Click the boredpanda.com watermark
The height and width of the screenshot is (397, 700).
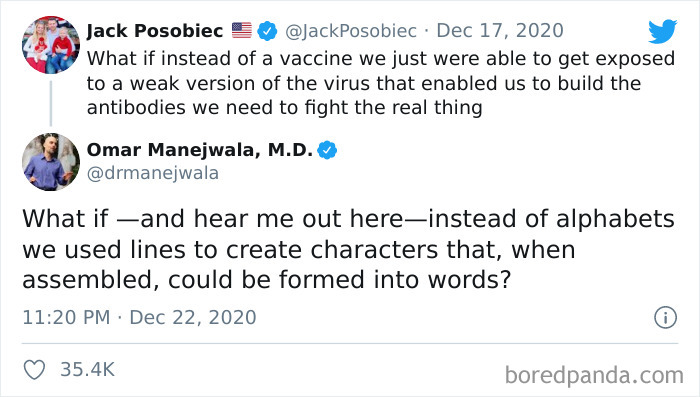tap(594, 376)
